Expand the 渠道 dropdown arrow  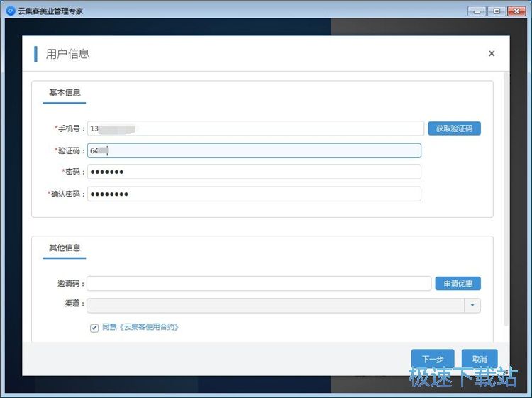click(x=472, y=305)
